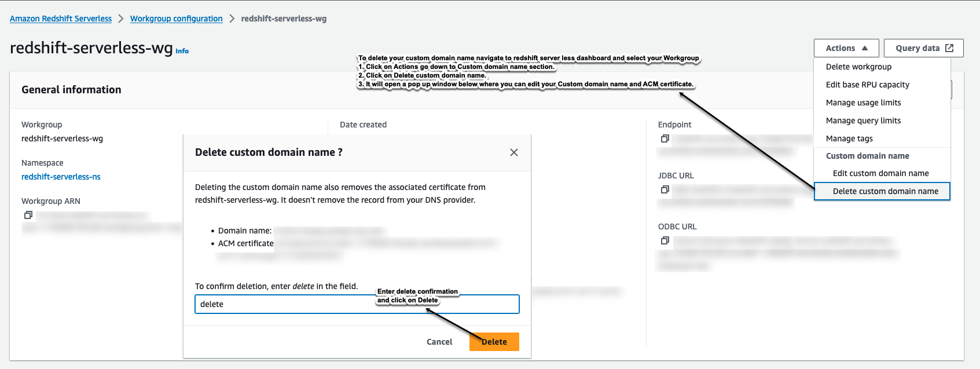
Task: Click the Domain name bullet in dialog
Action: [x=244, y=231]
